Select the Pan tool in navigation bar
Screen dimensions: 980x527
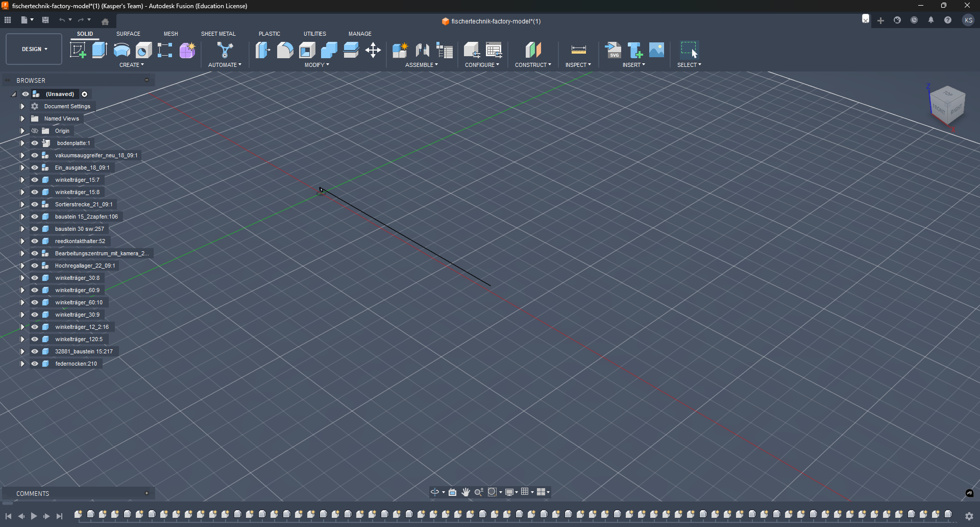pos(465,492)
